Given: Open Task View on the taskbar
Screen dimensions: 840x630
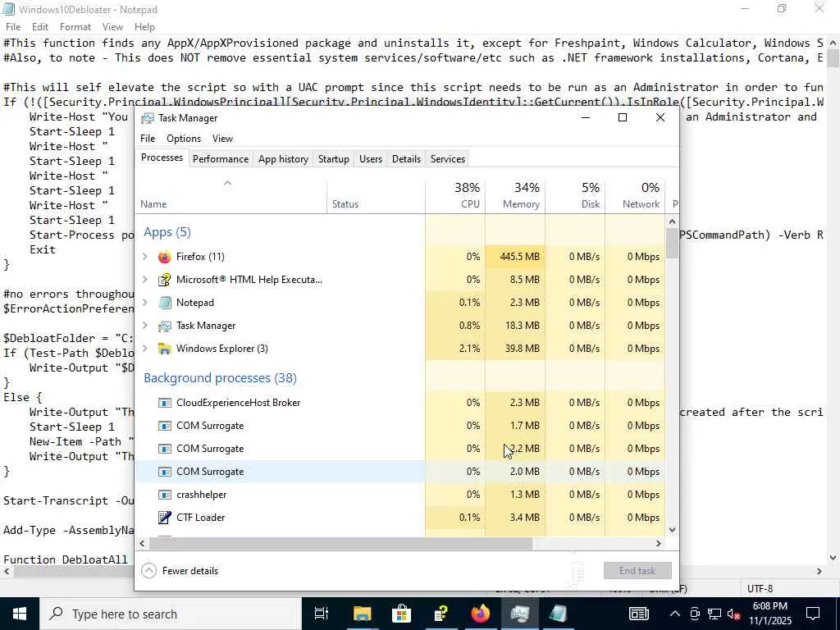Looking at the screenshot, I should pos(321,614).
